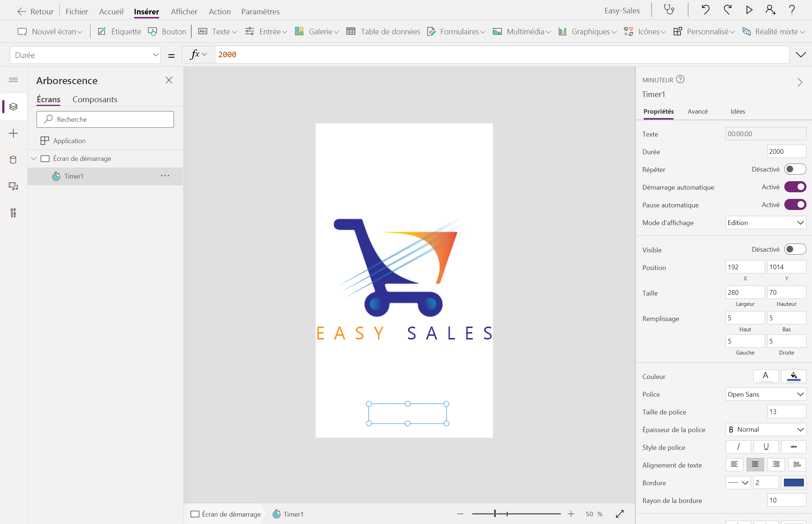812x524 pixels.
Task: Apply italic font style
Action: [739, 447]
